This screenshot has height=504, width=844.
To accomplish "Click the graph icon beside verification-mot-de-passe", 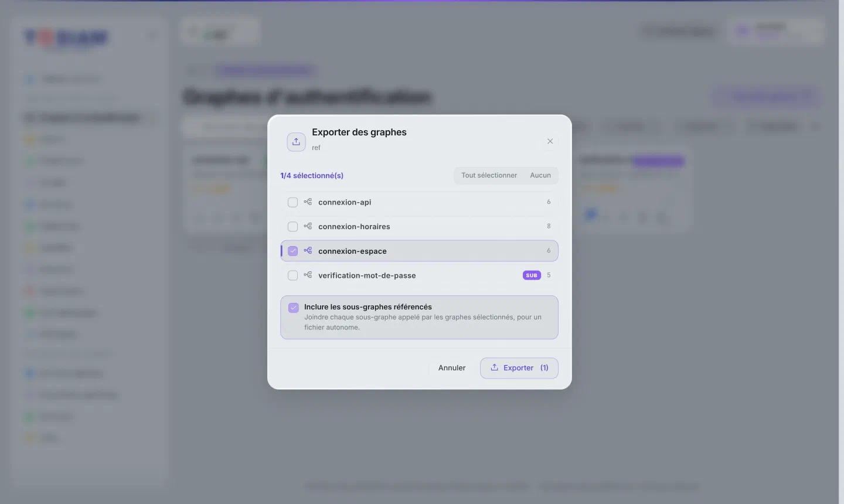I will [x=308, y=275].
